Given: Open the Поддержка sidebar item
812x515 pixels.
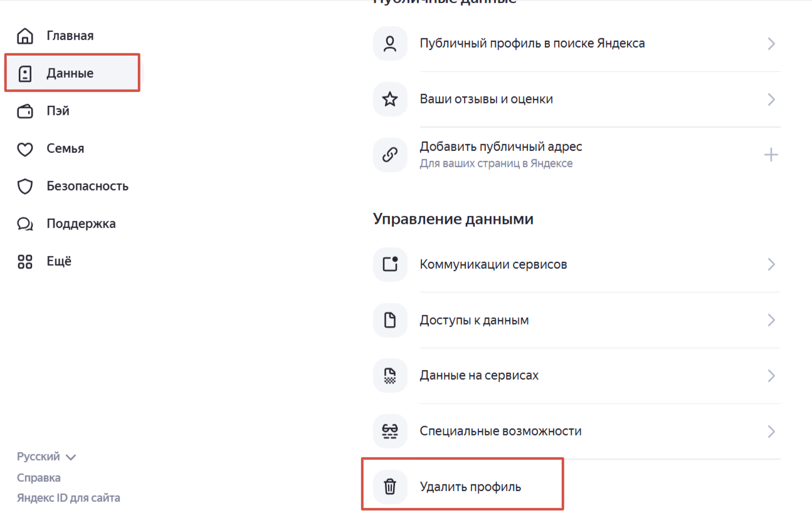Looking at the screenshot, I should click(x=81, y=224).
